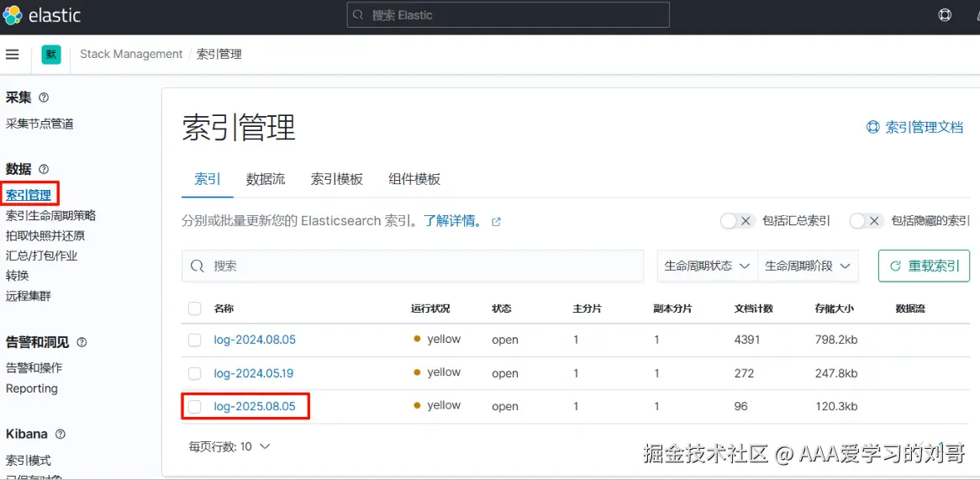Click document count 4391
Image resolution: width=980 pixels, height=480 pixels.
(x=747, y=340)
